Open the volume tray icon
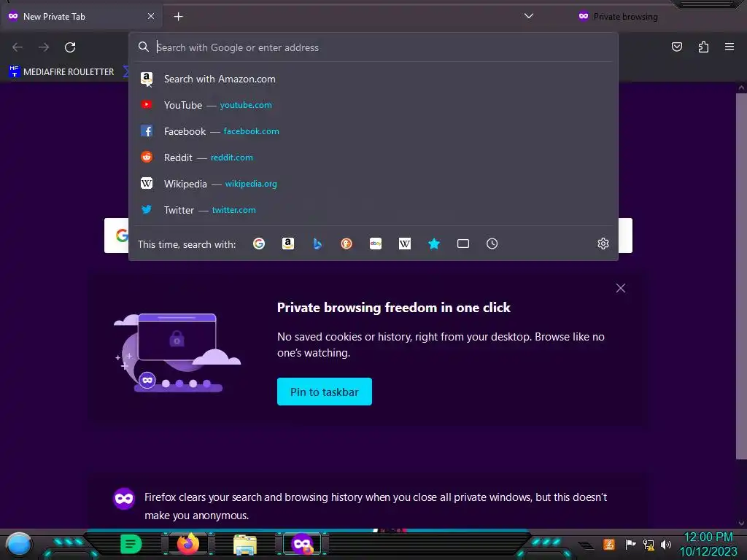The image size is (747, 560). coord(666,544)
